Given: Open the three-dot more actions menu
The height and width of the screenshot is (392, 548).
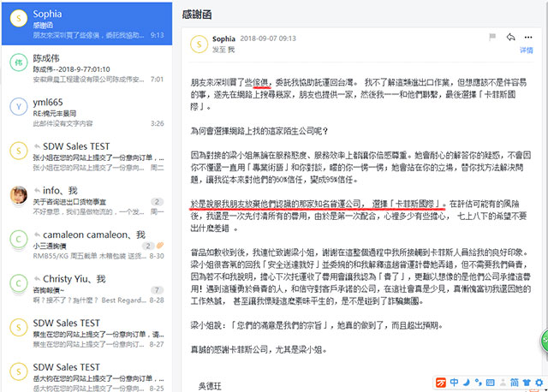Looking at the screenshot, I should click(x=528, y=37).
